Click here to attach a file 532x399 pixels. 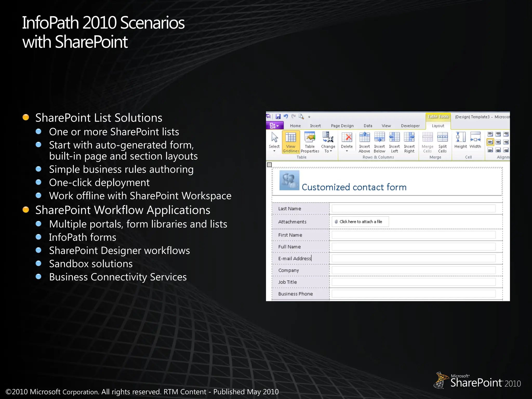(360, 222)
